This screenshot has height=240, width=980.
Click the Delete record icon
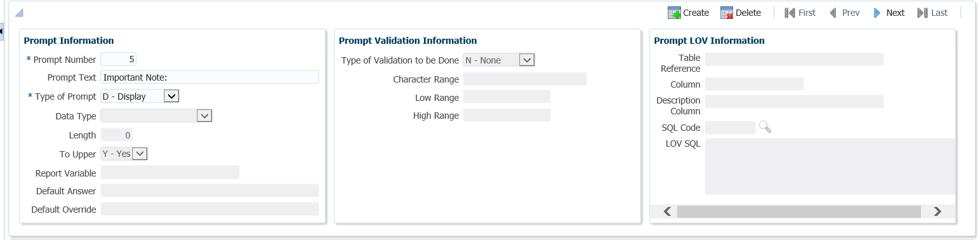[727, 13]
